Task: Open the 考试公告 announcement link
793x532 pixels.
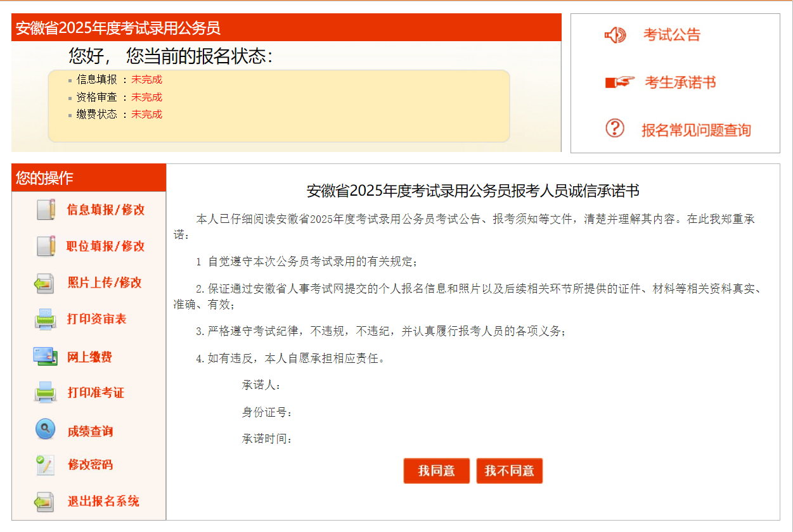Action: (672, 35)
